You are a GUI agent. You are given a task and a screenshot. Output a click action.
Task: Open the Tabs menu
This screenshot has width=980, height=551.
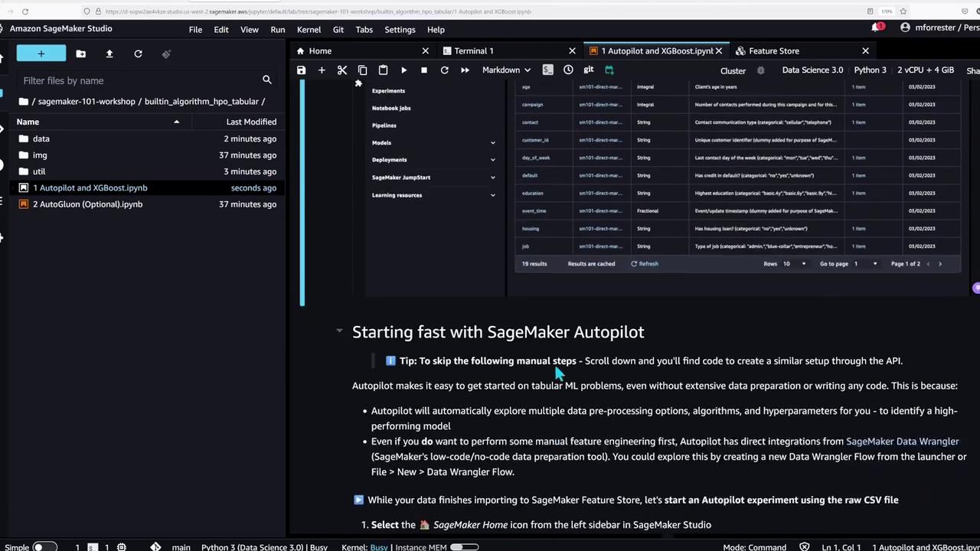click(364, 30)
